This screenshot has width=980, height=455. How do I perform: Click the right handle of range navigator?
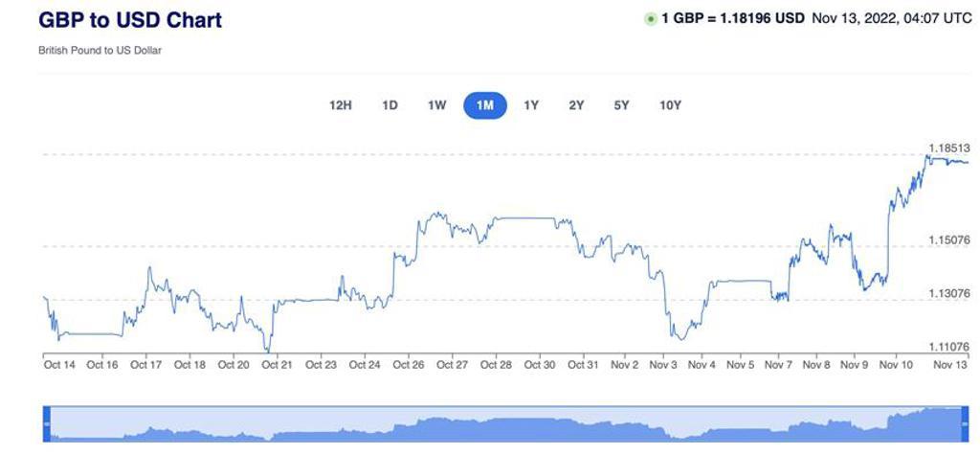tap(963, 422)
